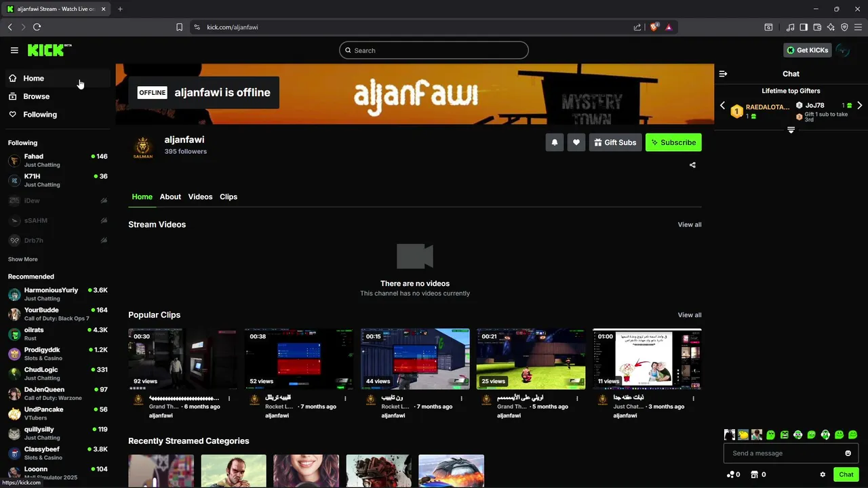Show next top gifter arrow
The image size is (868, 488).
(860, 106)
